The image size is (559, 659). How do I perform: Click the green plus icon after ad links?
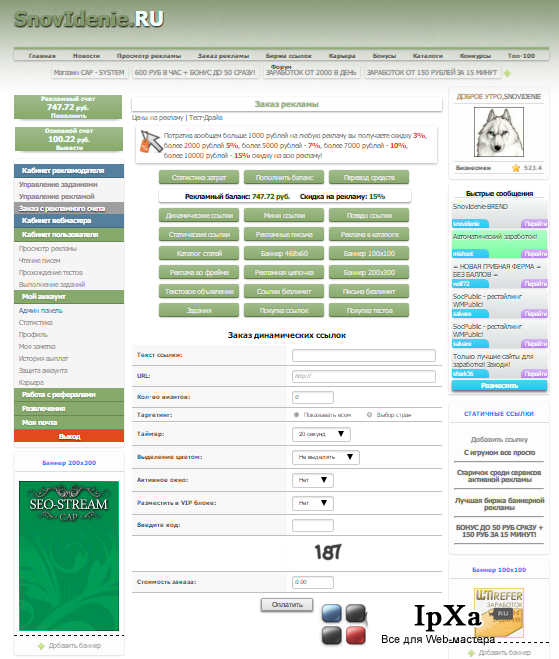(507, 73)
